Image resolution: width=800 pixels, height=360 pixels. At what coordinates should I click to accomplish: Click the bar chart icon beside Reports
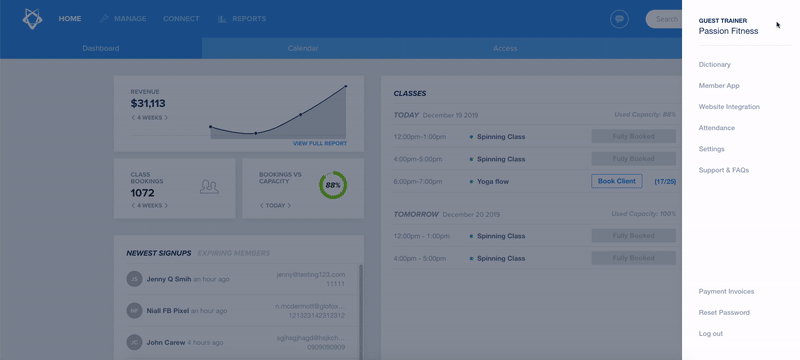click(x=222, y=19)
